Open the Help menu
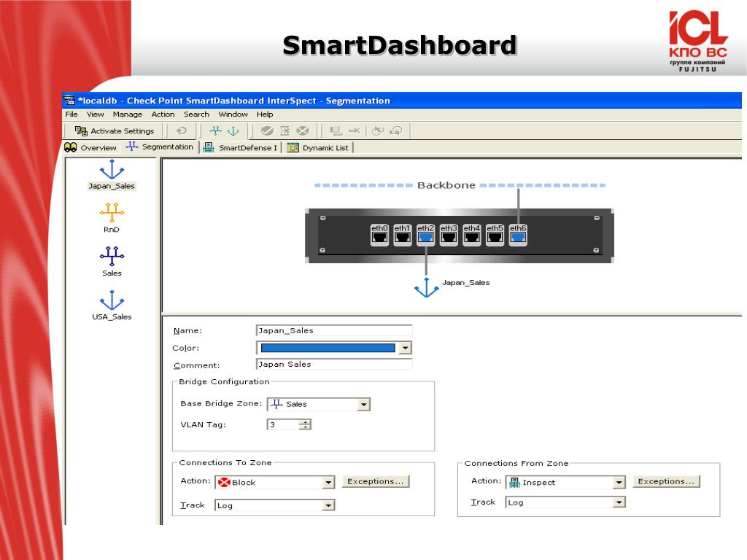 click(x=265, y=114)
